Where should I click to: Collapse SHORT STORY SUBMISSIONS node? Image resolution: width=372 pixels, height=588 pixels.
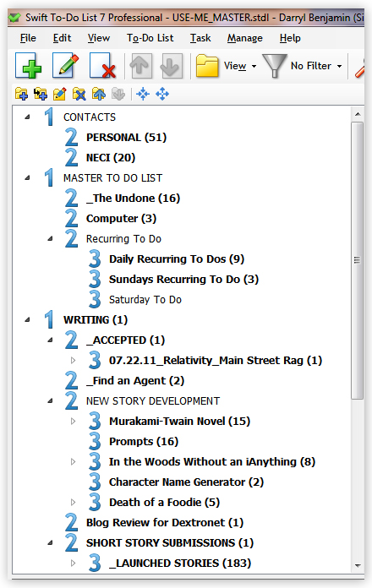50,542
